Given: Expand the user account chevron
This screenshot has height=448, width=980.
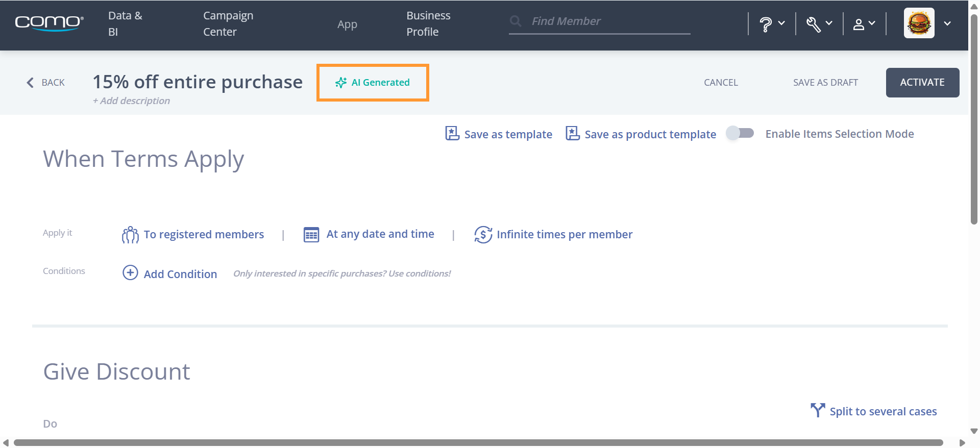Looking at the screenshot, I should pyautogui.click(x=872, y=23).
